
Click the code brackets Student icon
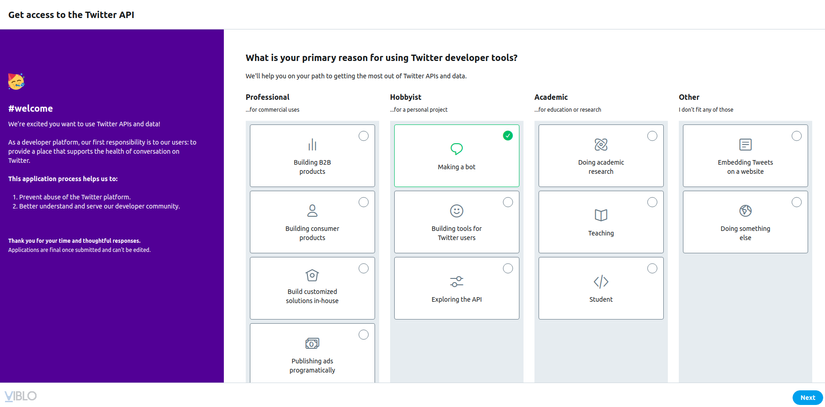[x=601, y=282]
